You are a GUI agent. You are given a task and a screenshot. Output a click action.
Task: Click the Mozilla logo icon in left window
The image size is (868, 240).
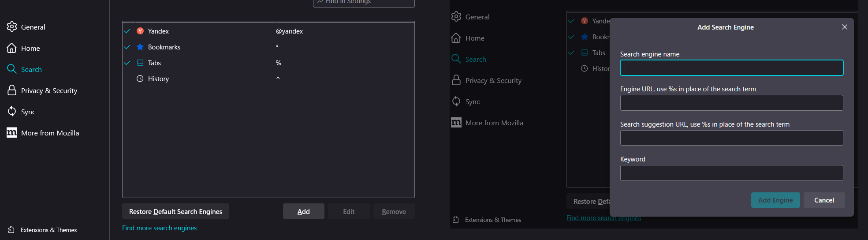[12, 133]
